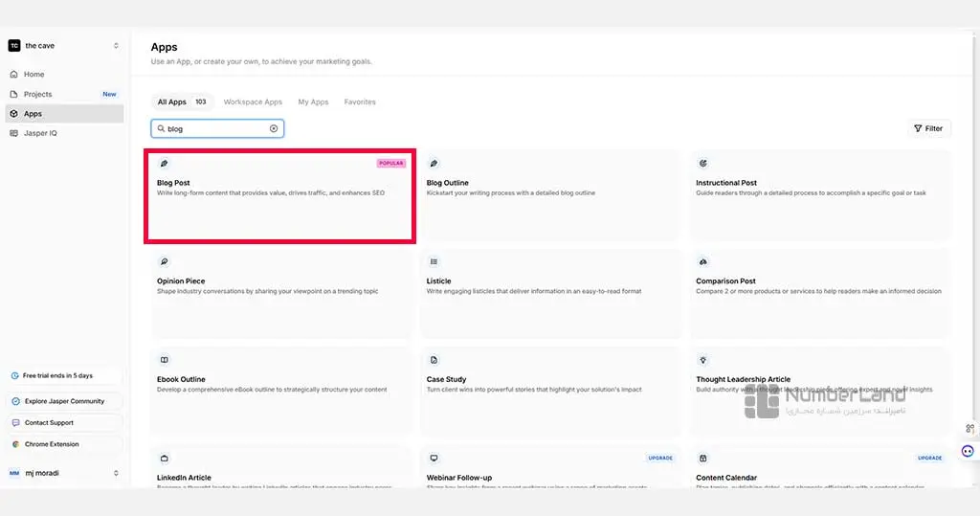This screenshot has width=980, height=516.
Task: Switch to the My Apps tab
Action: (x=313, y=101)
